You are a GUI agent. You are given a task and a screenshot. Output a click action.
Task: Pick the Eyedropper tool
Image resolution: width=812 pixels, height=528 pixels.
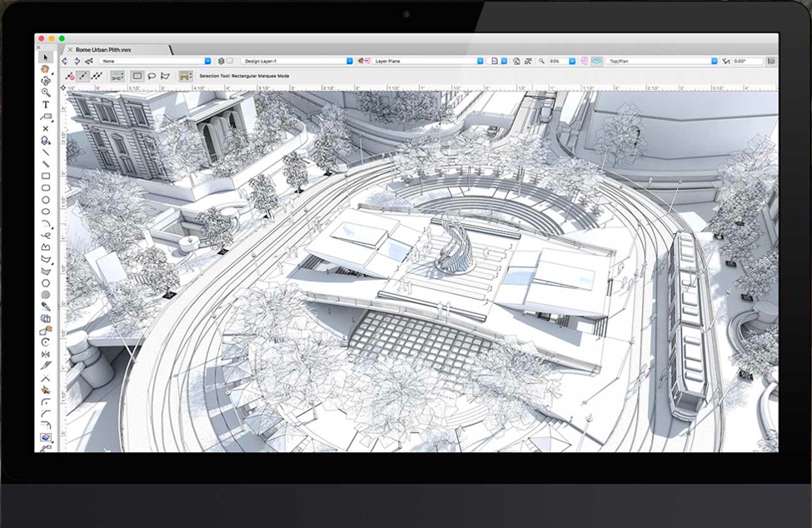[x=46, y=306]
